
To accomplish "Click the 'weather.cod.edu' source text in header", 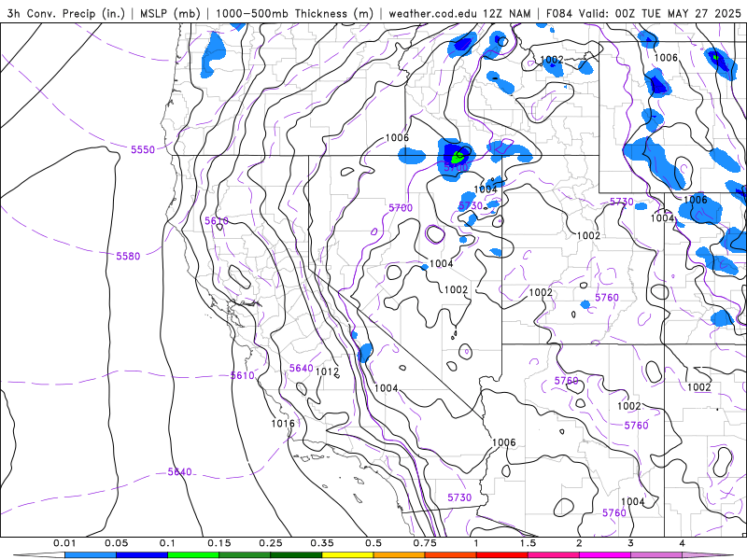I will (x=432, y=13).
